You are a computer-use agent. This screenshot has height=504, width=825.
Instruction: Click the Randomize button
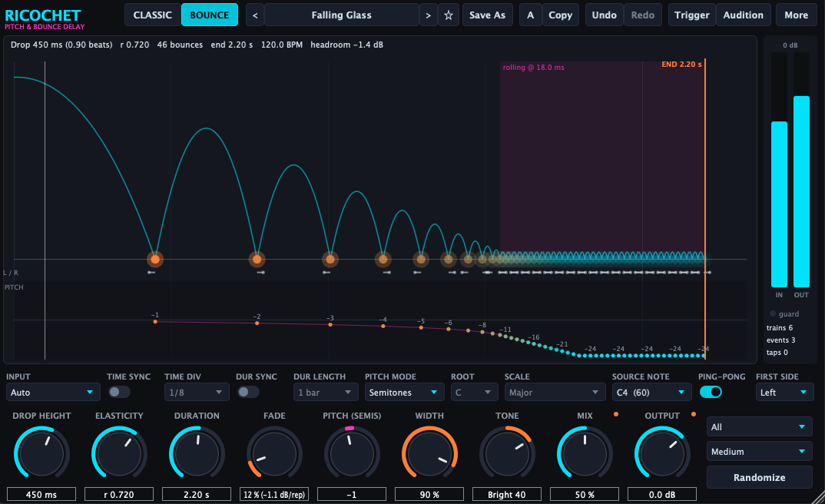point(759,477)
